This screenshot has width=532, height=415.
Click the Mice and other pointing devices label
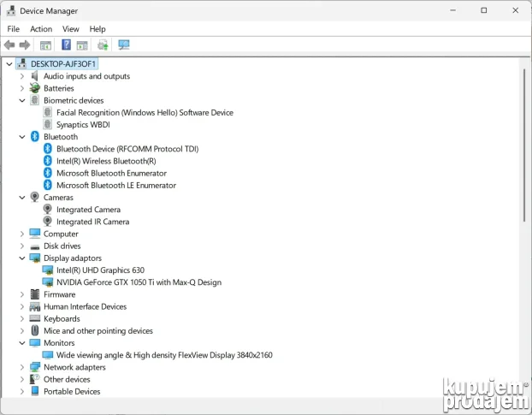98,330
